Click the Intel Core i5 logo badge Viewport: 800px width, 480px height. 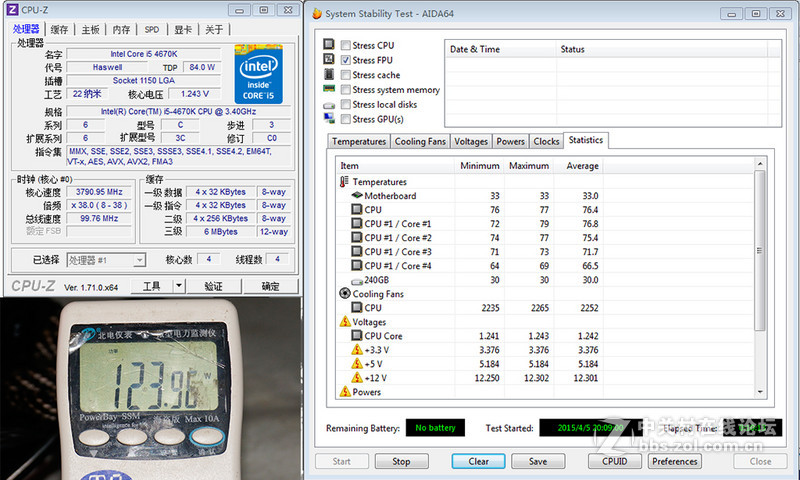[258, 75]
